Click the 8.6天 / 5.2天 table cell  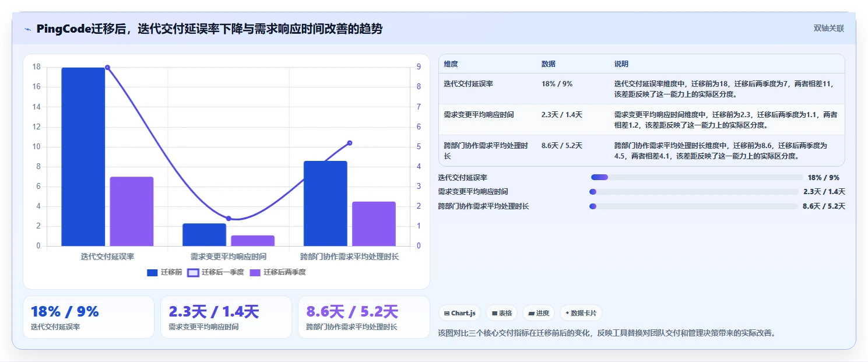562,146
